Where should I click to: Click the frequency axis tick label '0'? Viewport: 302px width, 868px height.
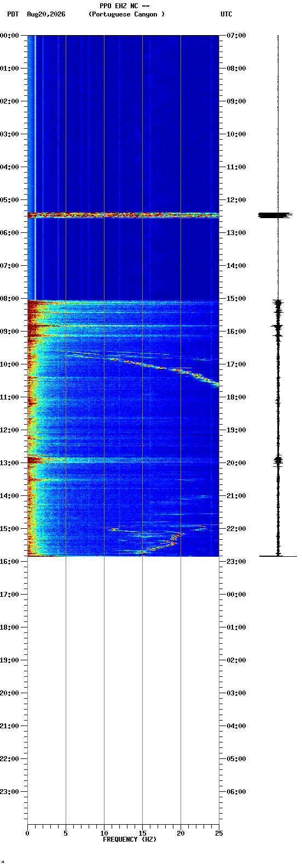27,833
